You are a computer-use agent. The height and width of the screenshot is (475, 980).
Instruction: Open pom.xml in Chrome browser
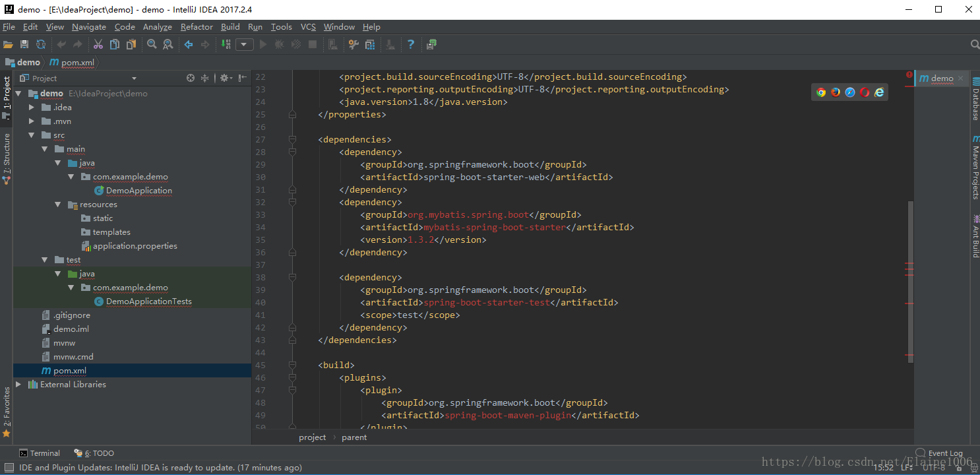click(821, 92)
